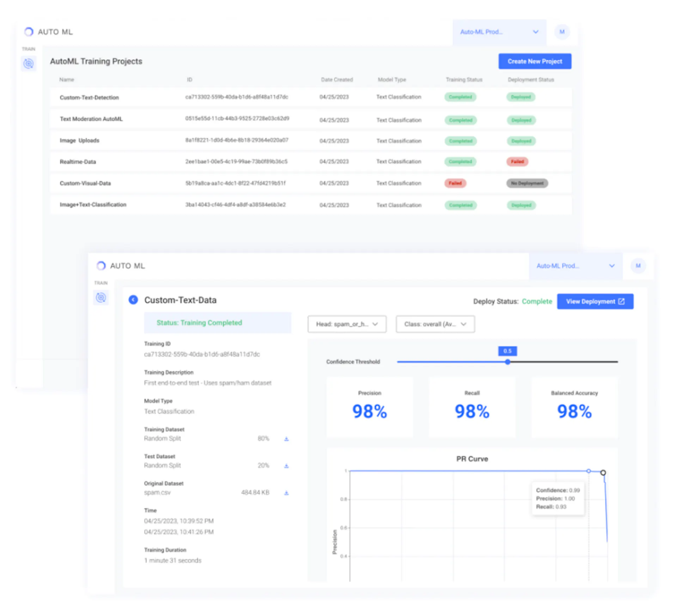Image resolution: width=677 pixels, height=616 pixels.
Task: Download the Test Dataset random split
Action: 286,466
